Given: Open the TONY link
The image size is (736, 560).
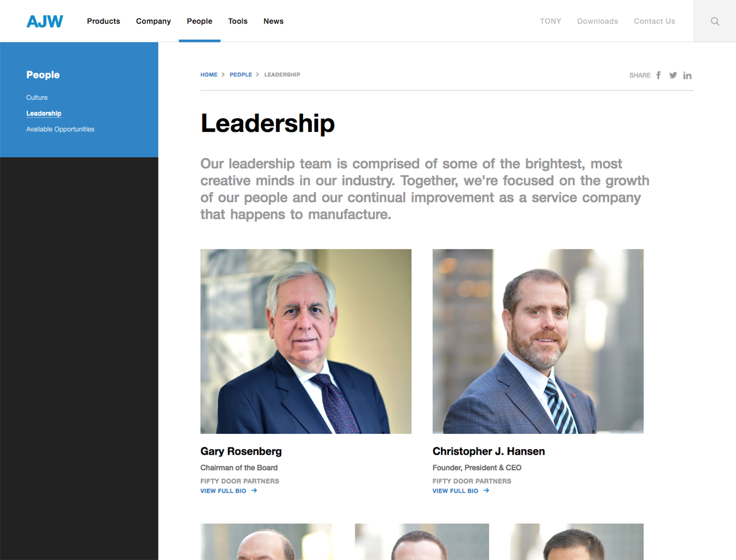Looking at the screenshot, I should (x=550, y=21).
